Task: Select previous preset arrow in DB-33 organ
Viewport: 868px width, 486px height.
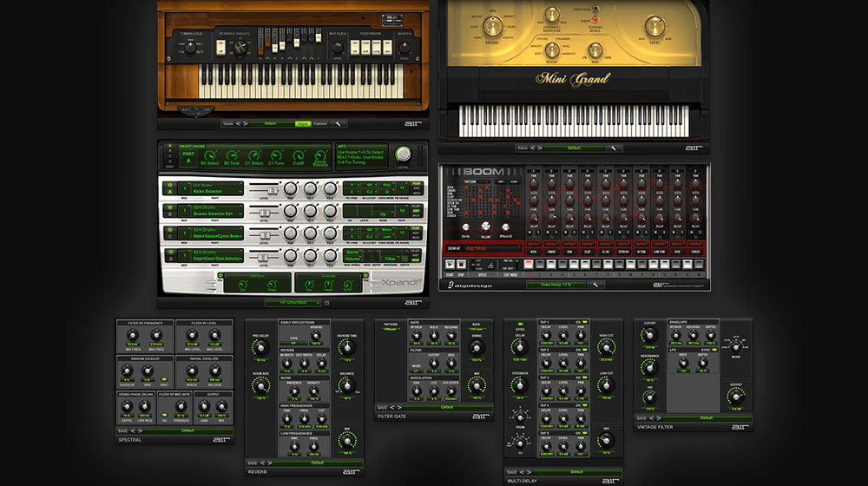Action: 239,124
